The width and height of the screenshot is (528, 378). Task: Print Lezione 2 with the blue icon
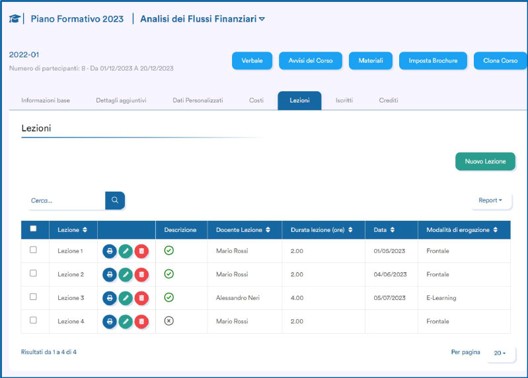coord(109,275)
